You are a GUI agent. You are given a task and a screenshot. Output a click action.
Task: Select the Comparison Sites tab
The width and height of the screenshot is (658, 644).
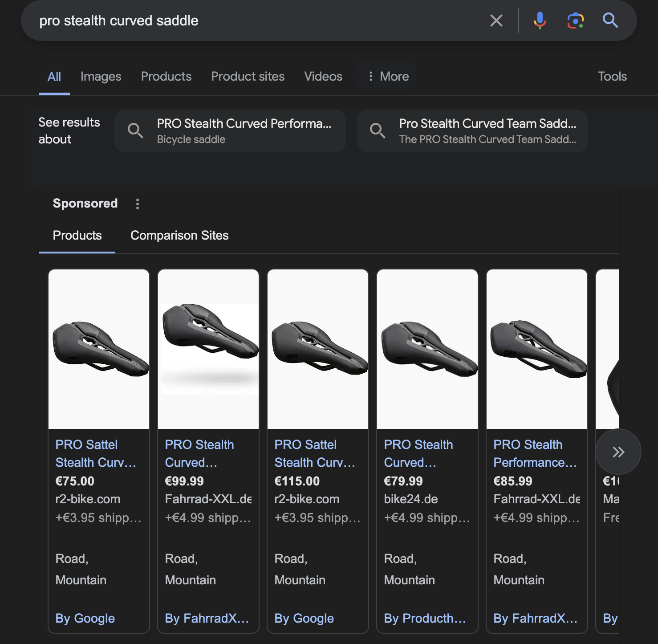tap(179, 236)
